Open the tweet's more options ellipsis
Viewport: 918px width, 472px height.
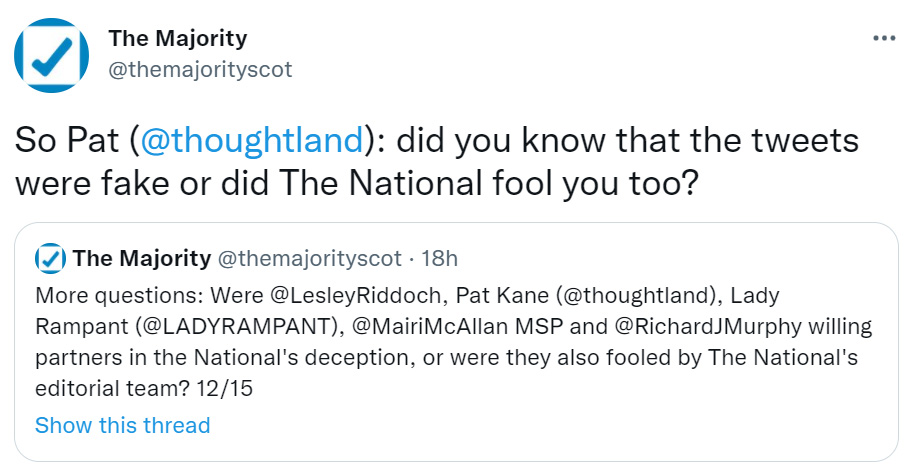(884, 39)
